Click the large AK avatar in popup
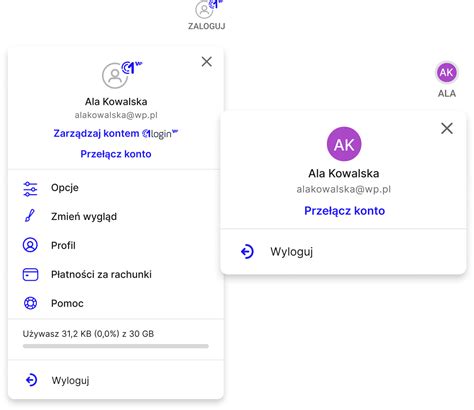 (344, 144)
